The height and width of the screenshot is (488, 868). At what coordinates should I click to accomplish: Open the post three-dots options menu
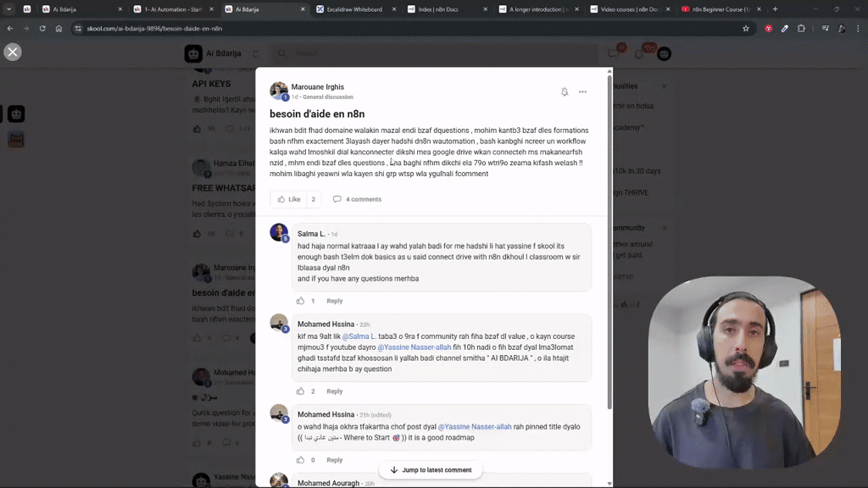tap(582, 91)
